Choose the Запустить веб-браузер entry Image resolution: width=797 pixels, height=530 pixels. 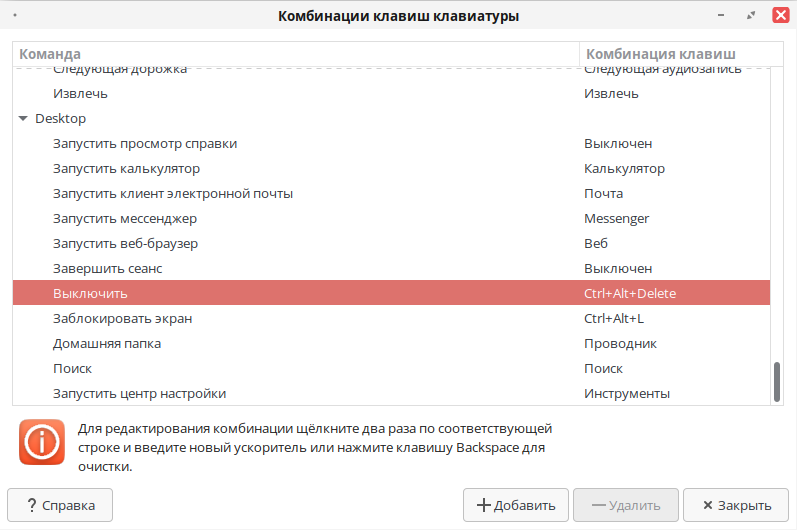point(125,243)
